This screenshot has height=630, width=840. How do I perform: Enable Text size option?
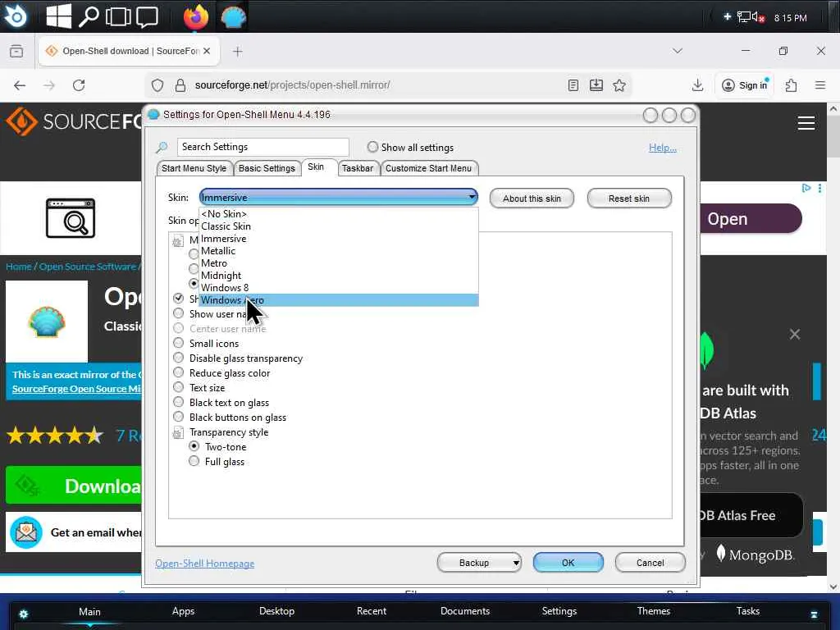178,387
